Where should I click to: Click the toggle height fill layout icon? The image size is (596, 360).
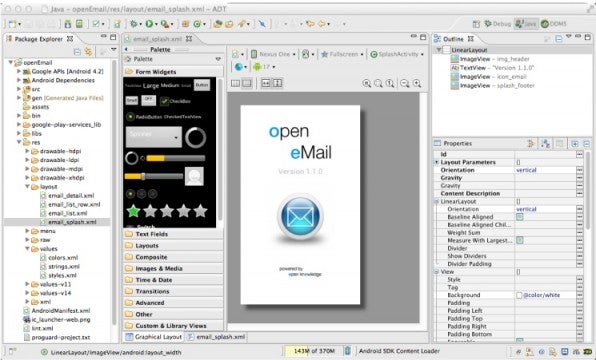pyautogui.click(x=277, y=83)
